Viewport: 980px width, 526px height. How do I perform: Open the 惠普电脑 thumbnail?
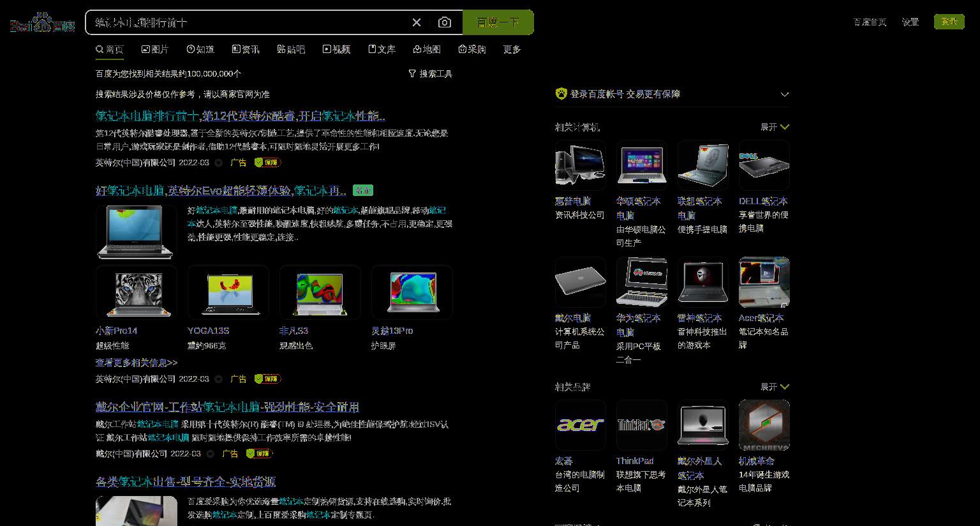(x=581, y=166)
